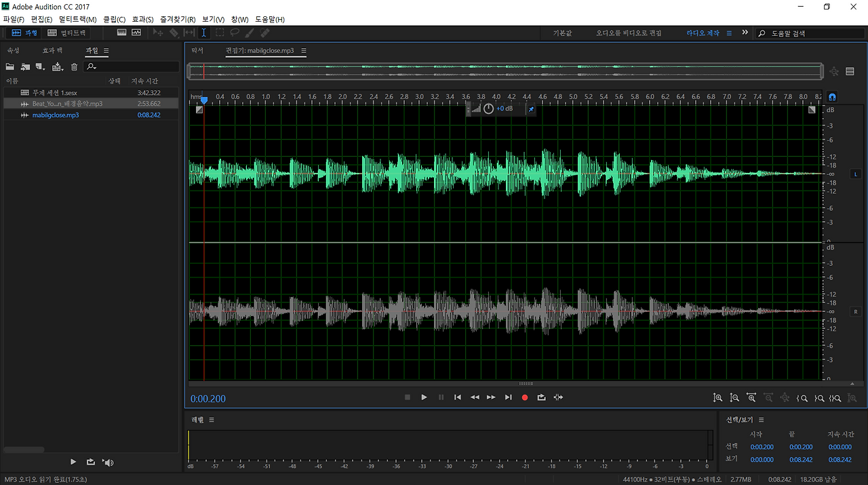868x485 pixels.
Task: Open the 즐겨찾기(R) menu
Action: [x=178, y=19]
